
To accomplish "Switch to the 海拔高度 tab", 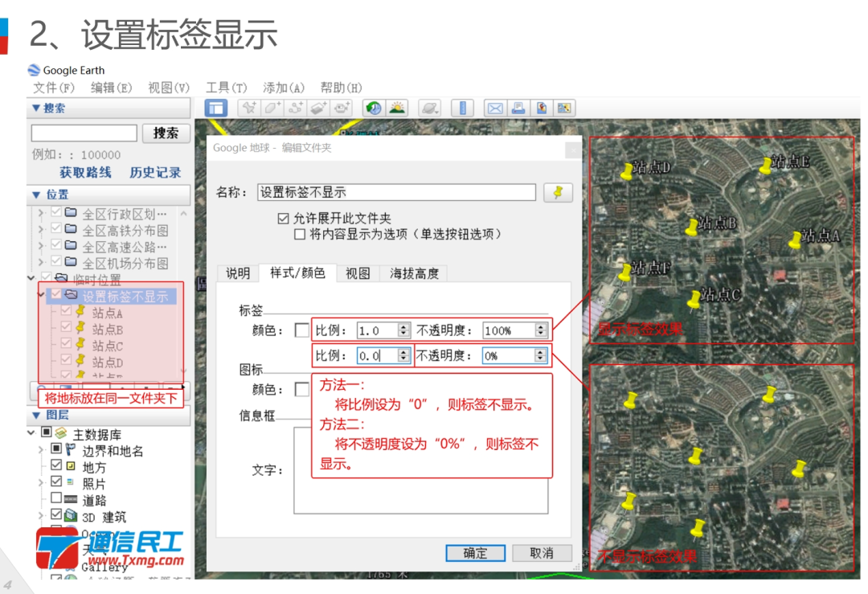I will [x=414, y=273].
